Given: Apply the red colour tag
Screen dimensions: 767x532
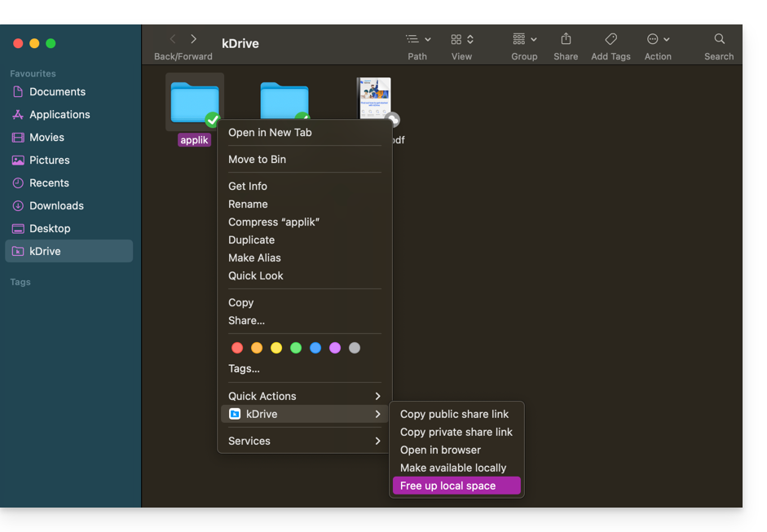Looking at the screenshot, I should [x=237, y=348].
